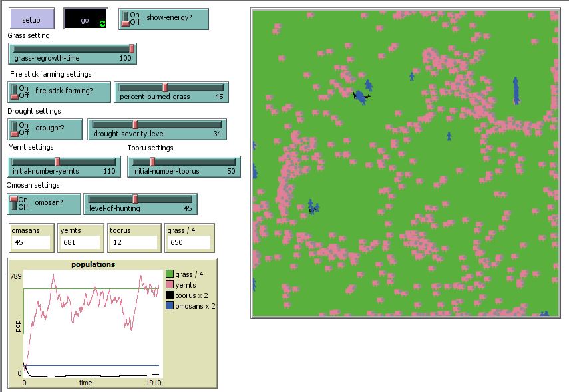Image resolution: width=569 pixels, height=392 pixels.
Task: Adjust the grass-regrowth-time slider handle
Action: [132, 49]
